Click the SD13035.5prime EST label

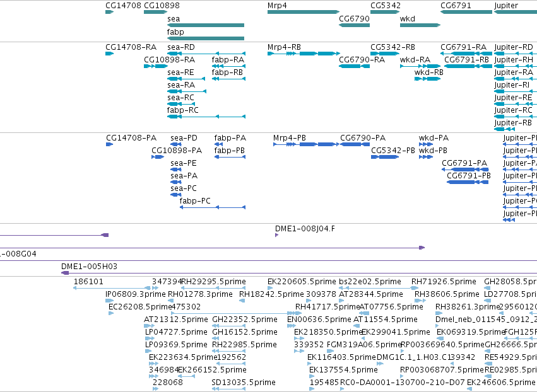point(244,383)
